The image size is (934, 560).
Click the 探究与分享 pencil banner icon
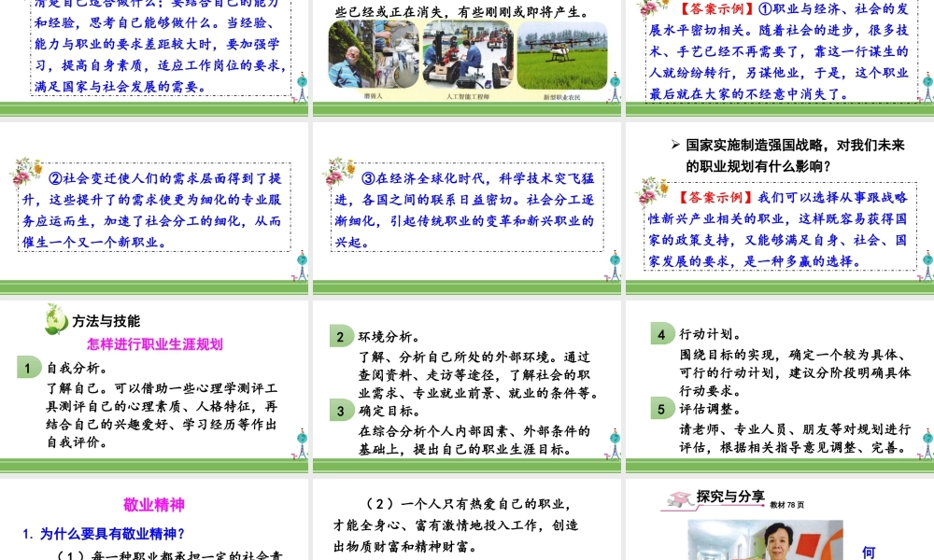676,500
